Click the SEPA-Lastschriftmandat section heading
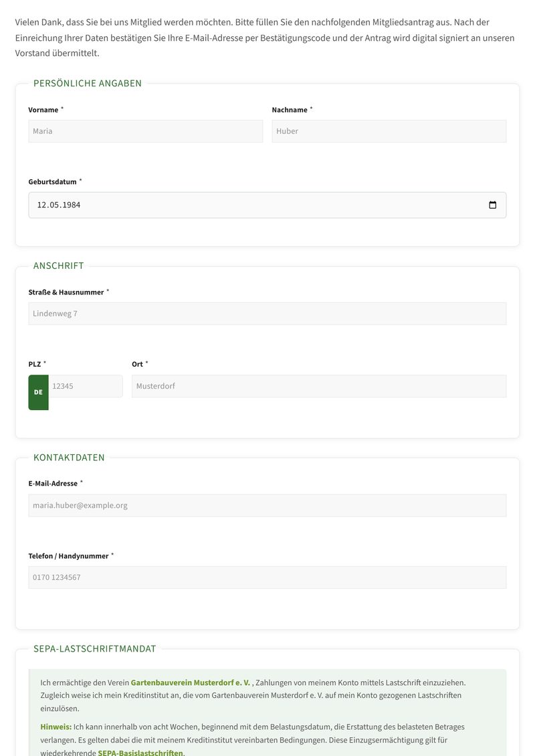 94,648
